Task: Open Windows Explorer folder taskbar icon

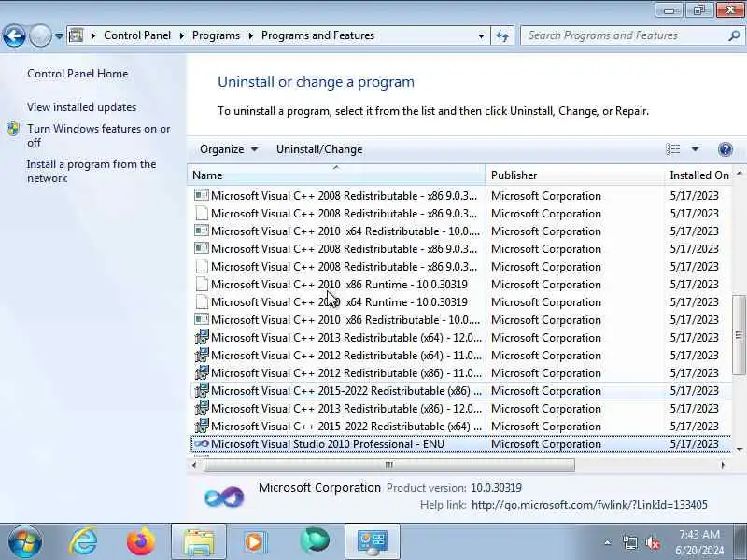Action: tap(199, 541)
